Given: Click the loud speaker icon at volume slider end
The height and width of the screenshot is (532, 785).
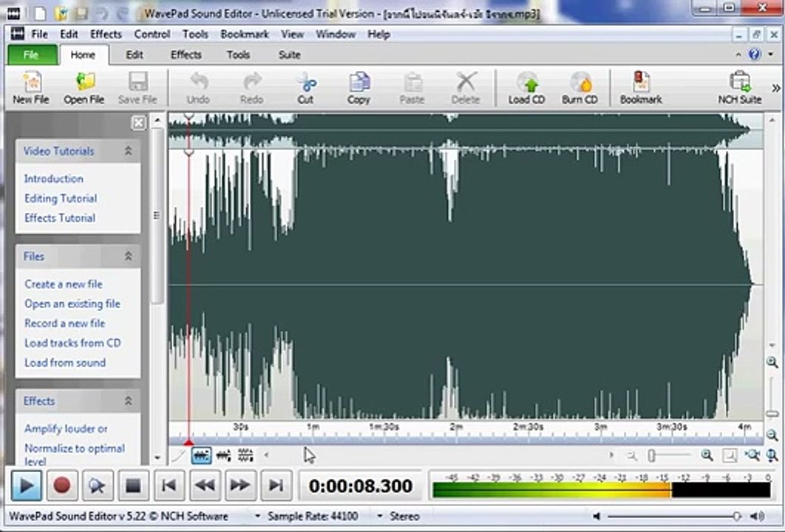Looking at the screenshot, I should [757, 516].
